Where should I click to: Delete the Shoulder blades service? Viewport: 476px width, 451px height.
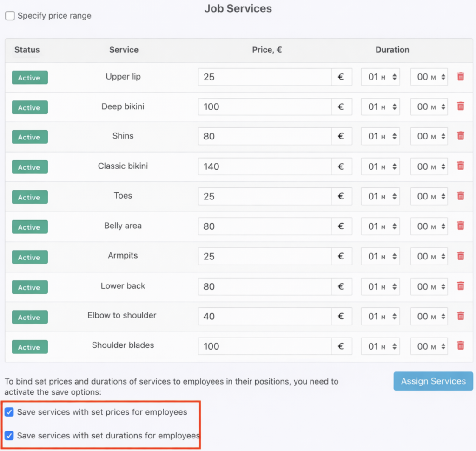461,346
